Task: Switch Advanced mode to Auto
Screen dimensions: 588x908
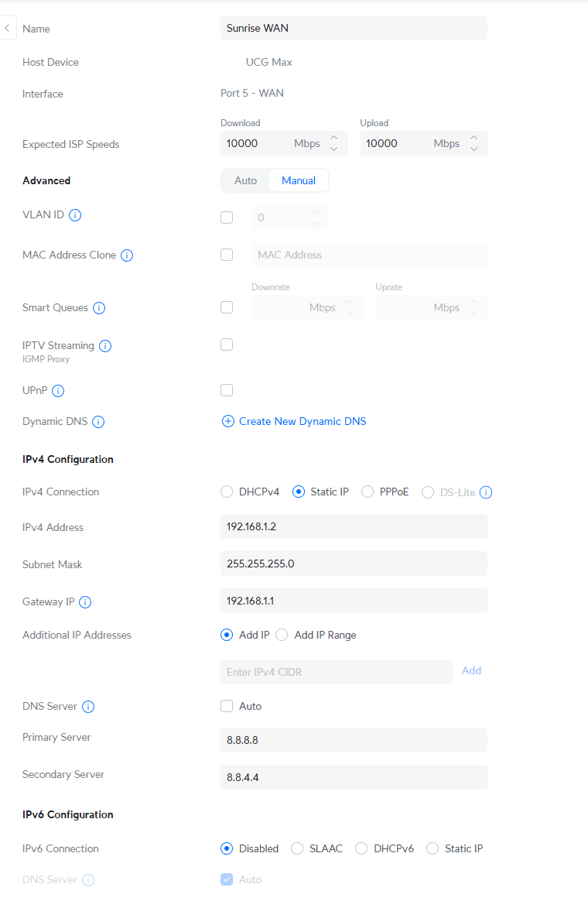Action: pyautogui.click(x=245, y=180)
